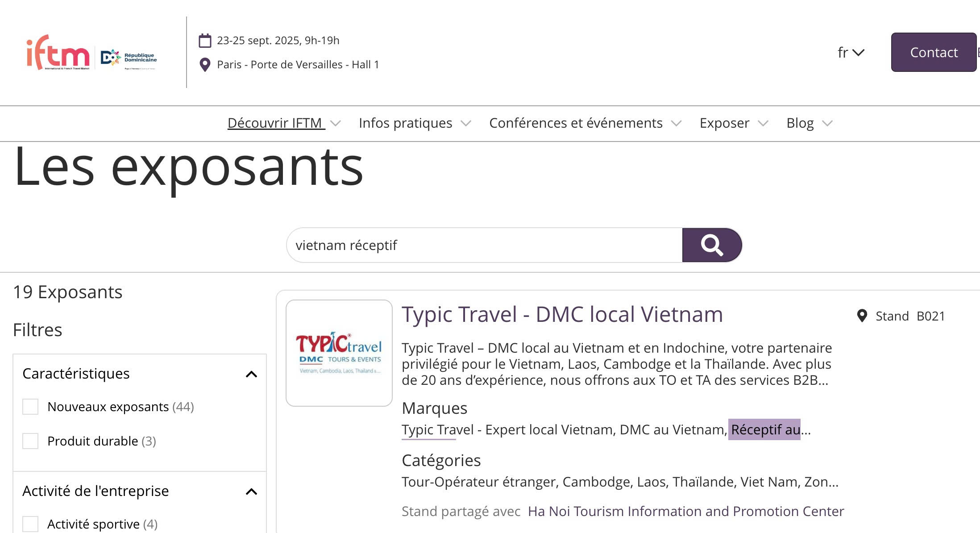Open Typic Travel - DMC local Vietnam
The height and width of the screenshot is (533, 980).
pos(562,314)
